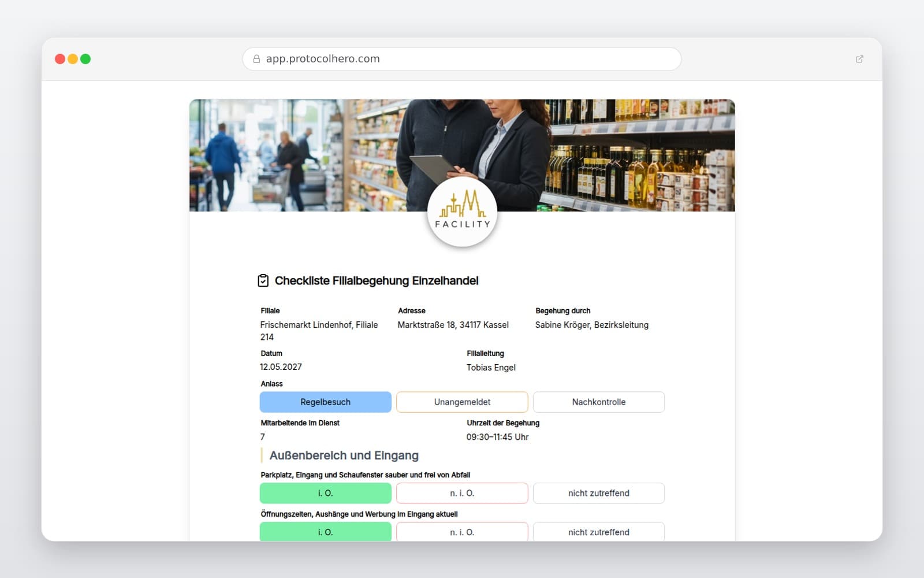
Task: Mark Öffnungszeiten item as i. O.
Action: coord(326,532)
